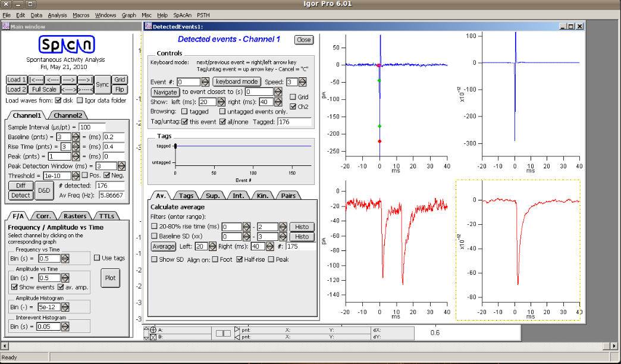Adjust Threshold spinner arrows
The image size is (621, 364).
76,175
